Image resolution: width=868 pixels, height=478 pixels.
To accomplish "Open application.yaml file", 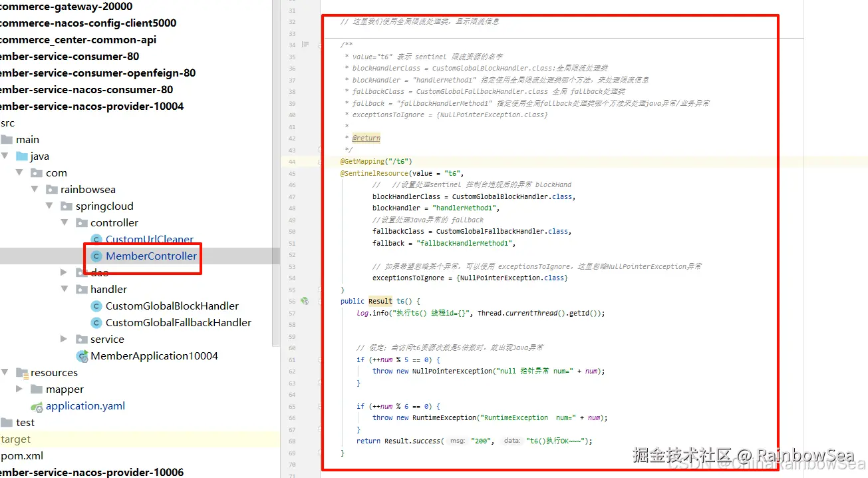I will click(x=85, y=406).
